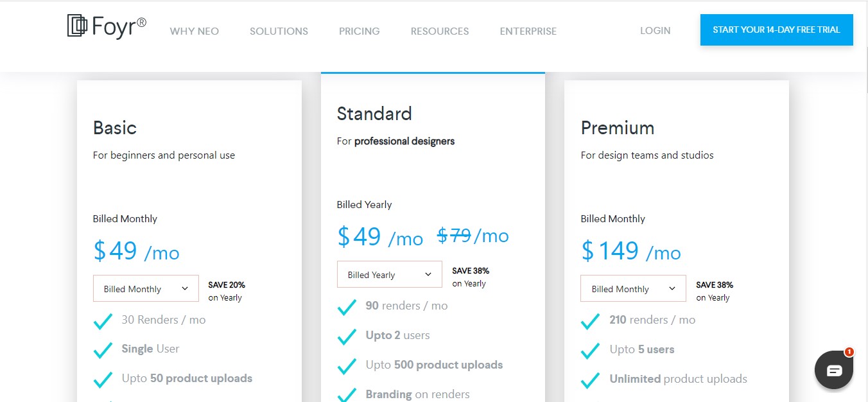The height and width of the screenshot is (402, 868).
Task: Click the Login link
Action: [x=655, y=31]
